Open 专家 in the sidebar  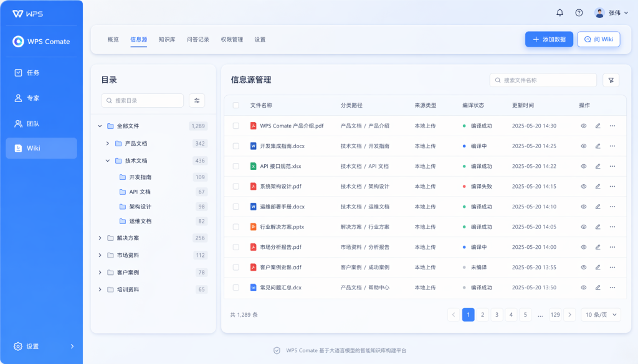41,98
